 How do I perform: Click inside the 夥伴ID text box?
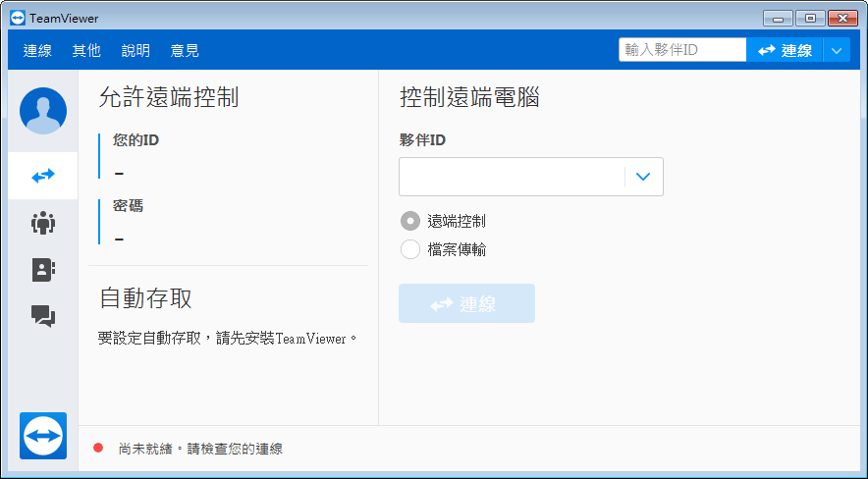pos(512,177)
